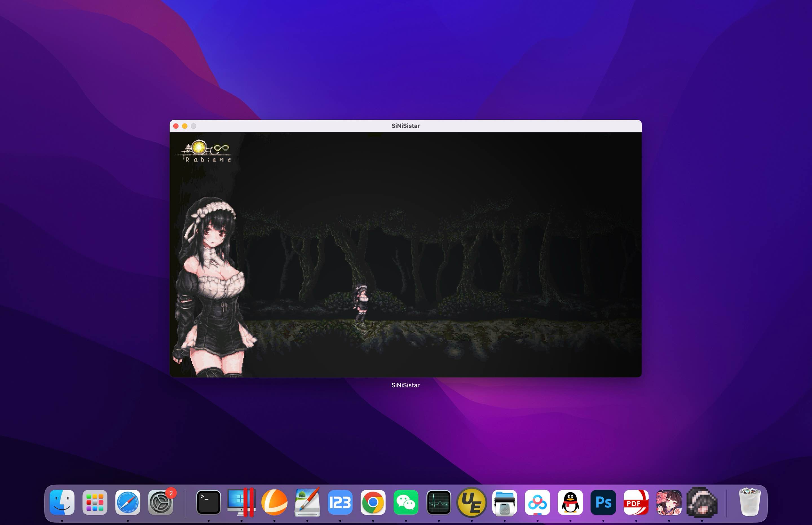
Task: Open Activity Monitor in the dock
Action: pyautogui.click(x=439, y=502)
